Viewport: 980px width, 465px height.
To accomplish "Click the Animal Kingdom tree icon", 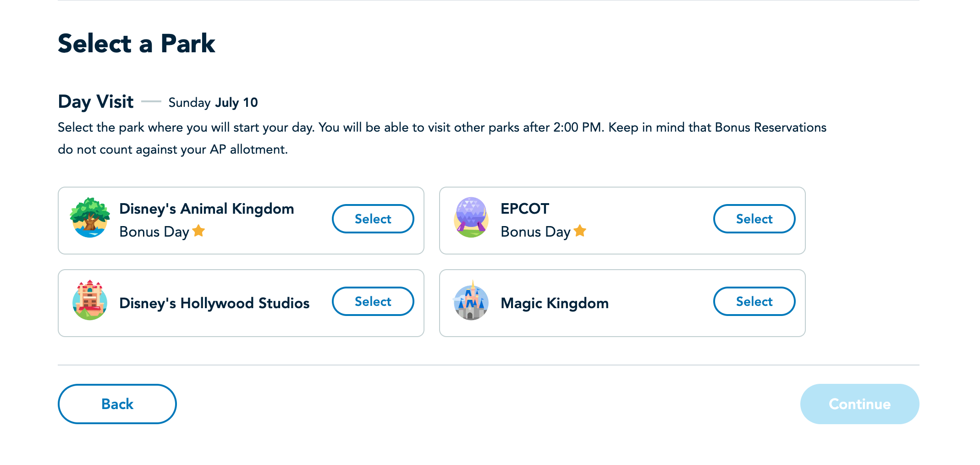I will tap(90, 218).
